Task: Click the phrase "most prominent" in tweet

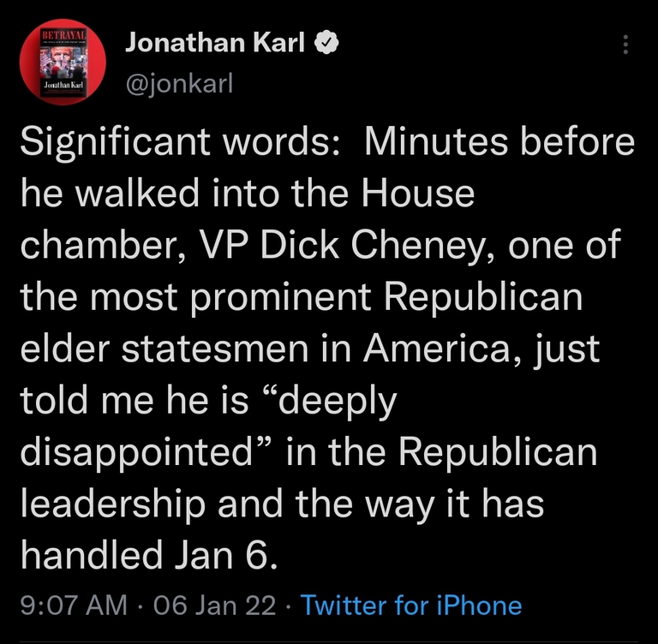Action: (230, 297)
